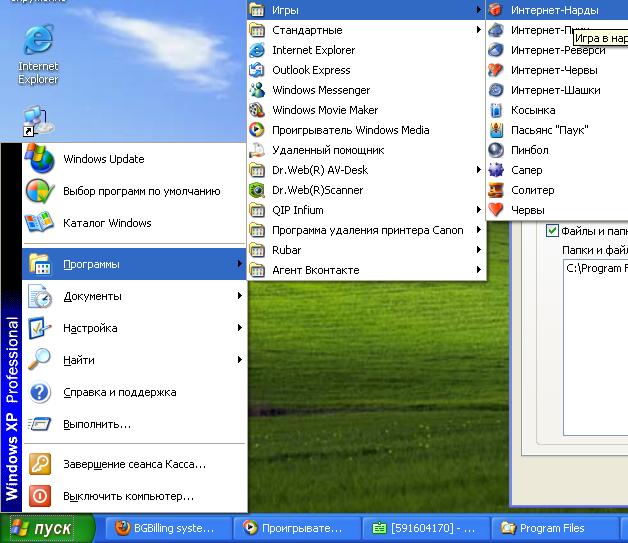The height and width of the screenshot is (543, 628).
Task: Select Справка и поддержка menu entry
Action: 134,392
